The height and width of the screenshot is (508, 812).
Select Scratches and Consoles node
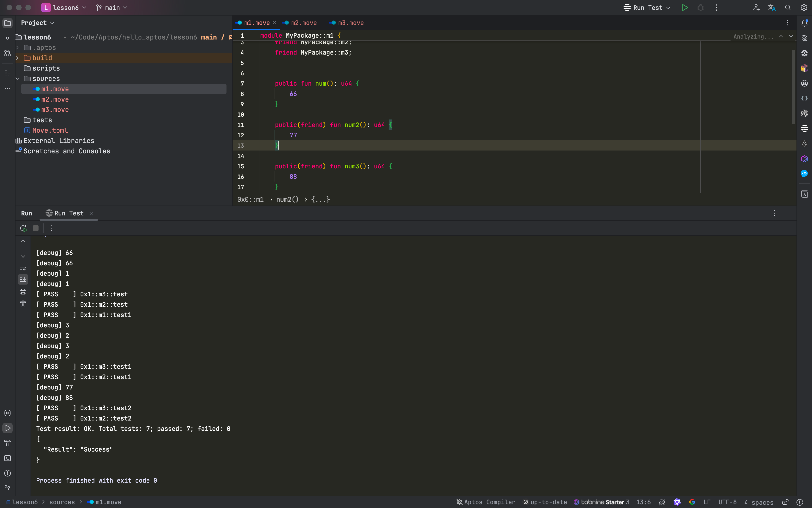[x=63, y=151]
